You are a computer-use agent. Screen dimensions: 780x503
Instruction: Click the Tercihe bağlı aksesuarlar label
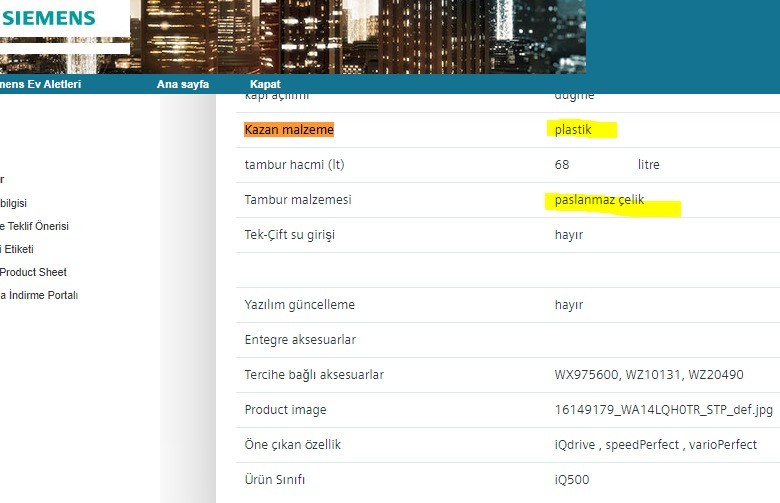(314, 375)
